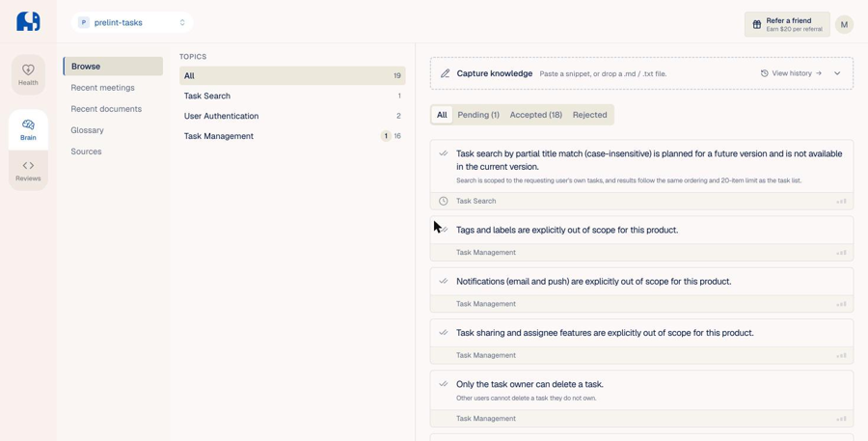The image size is (868, 441).
Task: Switch to the Accepted (18) tab
Action: [x=536, y=115]
